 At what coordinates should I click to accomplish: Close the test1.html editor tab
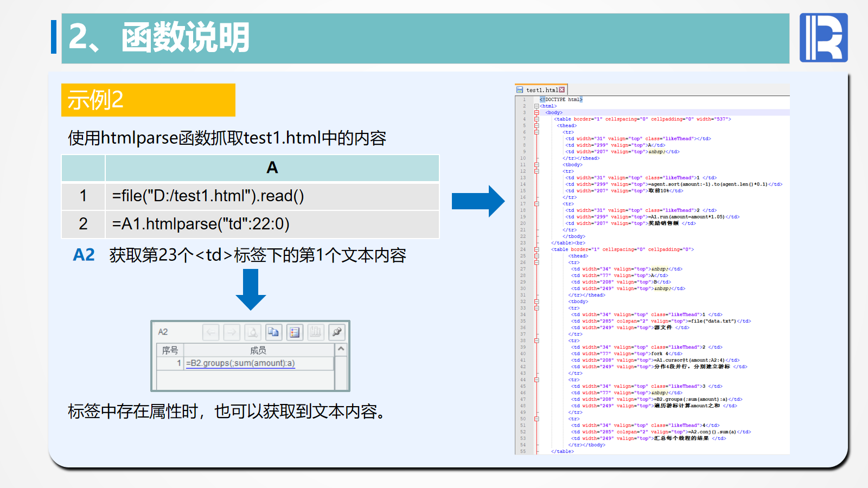[562, 90]
